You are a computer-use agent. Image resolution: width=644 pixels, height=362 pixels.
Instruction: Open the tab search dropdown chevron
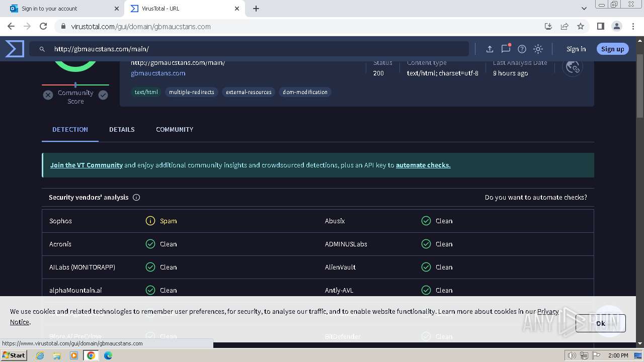(x=584, y=9)
